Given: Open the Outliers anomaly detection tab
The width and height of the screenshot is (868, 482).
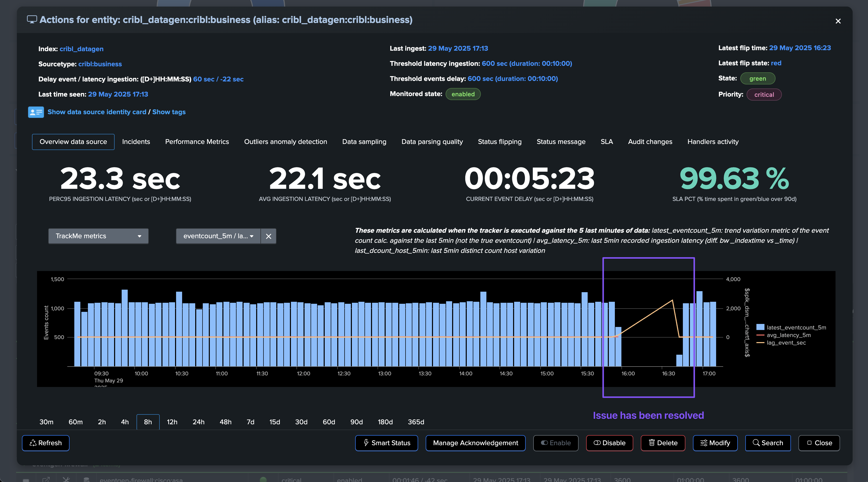Looking at the screenshot, I should tap(285, 142).
